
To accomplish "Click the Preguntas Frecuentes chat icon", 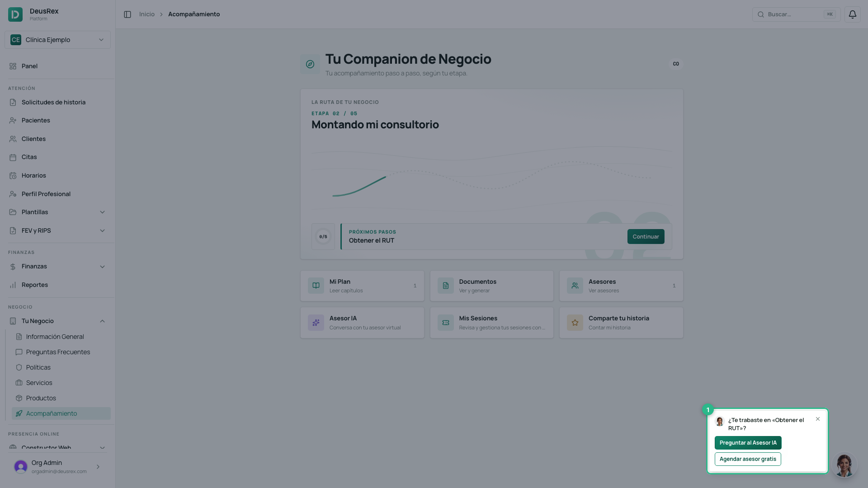I will click(x=19, y=352).
